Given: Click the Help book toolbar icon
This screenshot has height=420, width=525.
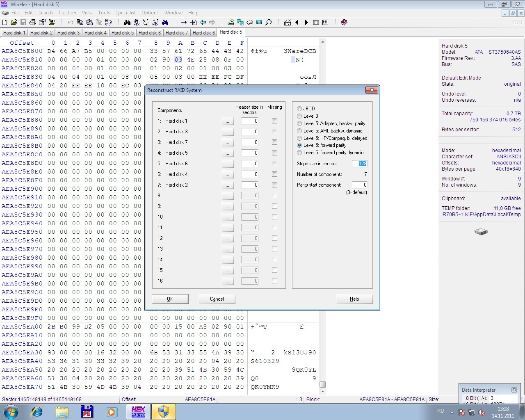Looking at the screenshot, I should pos(344,22).
